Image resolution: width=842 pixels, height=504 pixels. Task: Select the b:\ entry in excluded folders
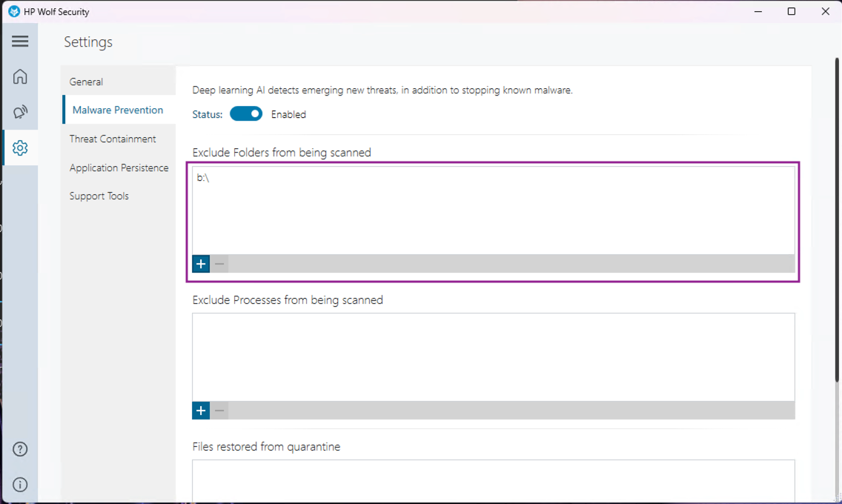pyautogui.click(x=203, y=178)
